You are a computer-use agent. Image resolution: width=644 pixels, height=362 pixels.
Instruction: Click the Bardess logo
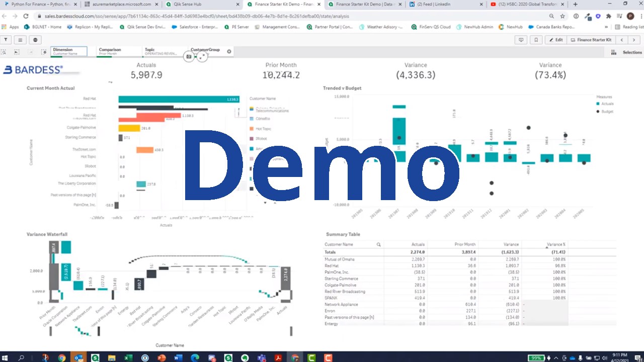pyautogui.click(x=33, y=69)
